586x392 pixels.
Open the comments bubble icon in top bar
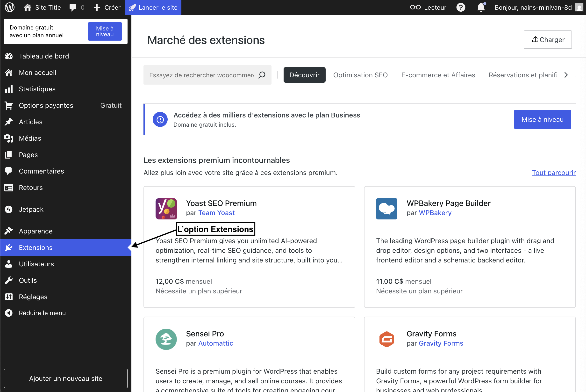pos(73,7)
